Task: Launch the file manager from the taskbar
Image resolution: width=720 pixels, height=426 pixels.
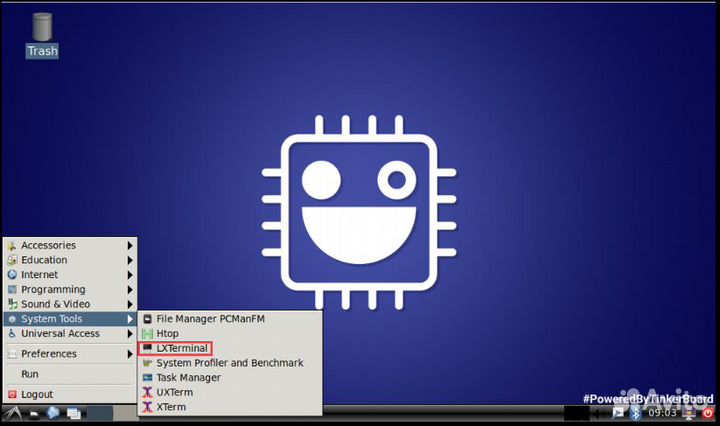Action: [x=34, y=414]
